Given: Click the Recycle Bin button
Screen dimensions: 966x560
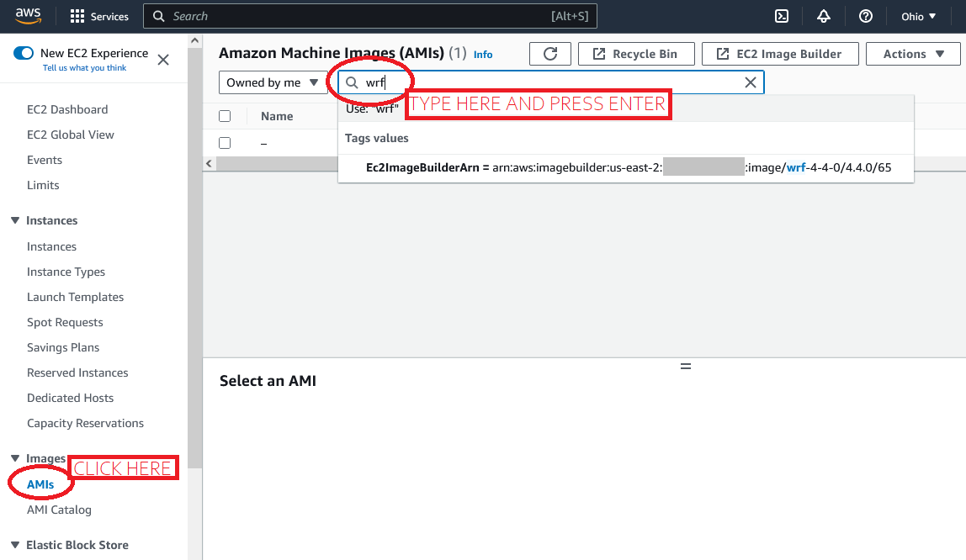Looking at the screenshot, I should (636, 54).
